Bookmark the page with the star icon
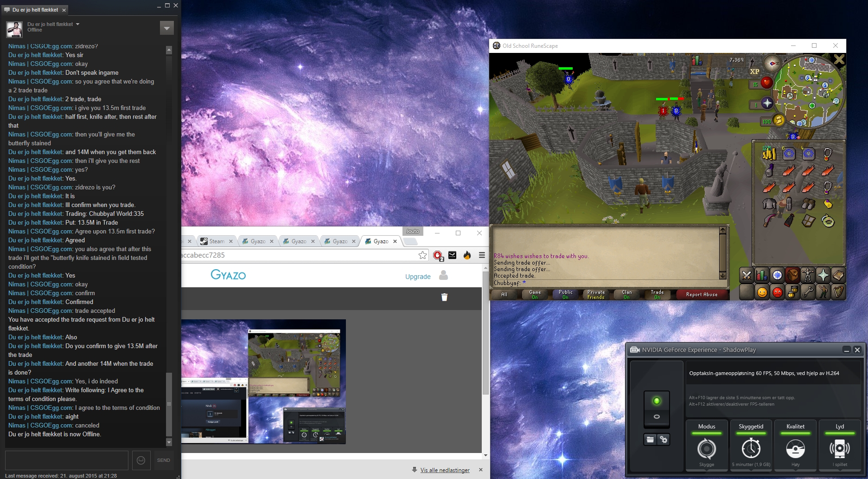 pyautogui.click(x=422, y=255)
